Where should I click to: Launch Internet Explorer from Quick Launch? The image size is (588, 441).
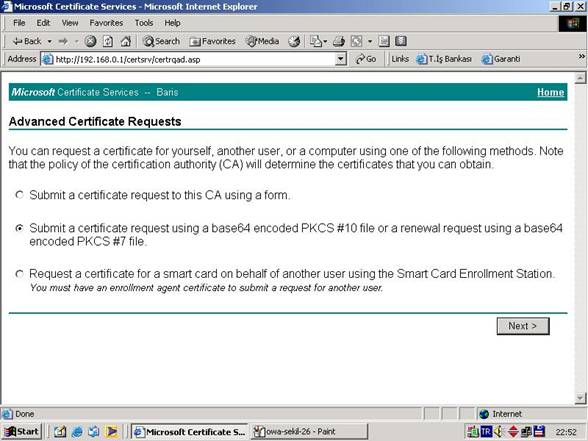click(x=77, y=432)
